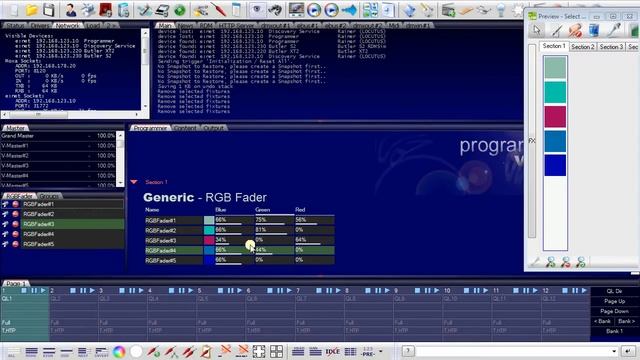Image resolution: width=640 pixels, height=360 pixels.
Task: Open user management with the person icon
Action: point(71,10)
